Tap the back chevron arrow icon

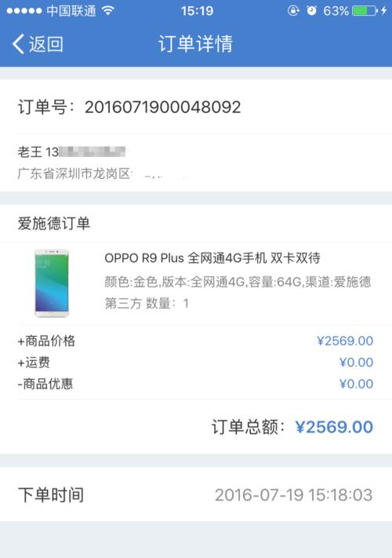point(18,44)
